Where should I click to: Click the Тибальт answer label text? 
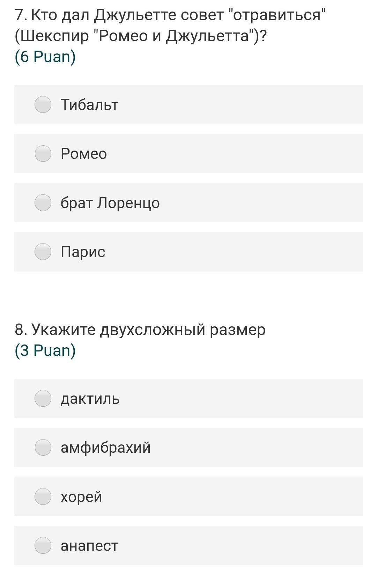[x=89, y=104]
